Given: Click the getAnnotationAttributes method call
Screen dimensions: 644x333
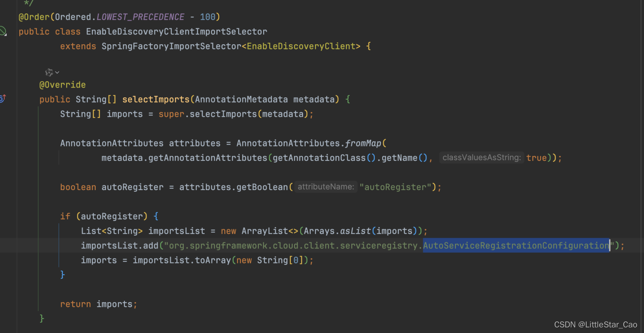Looking at the screenshot, I should [208, 158].
